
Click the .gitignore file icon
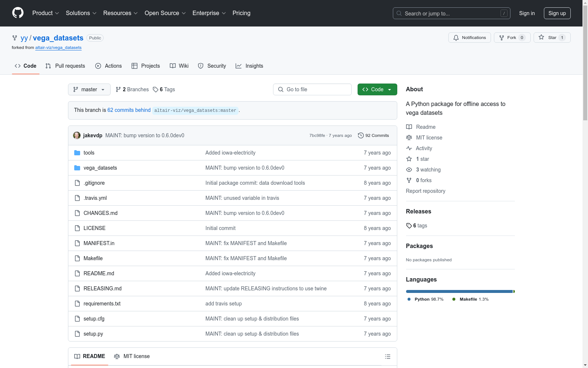pyautogui.click(x=77, y=183)
